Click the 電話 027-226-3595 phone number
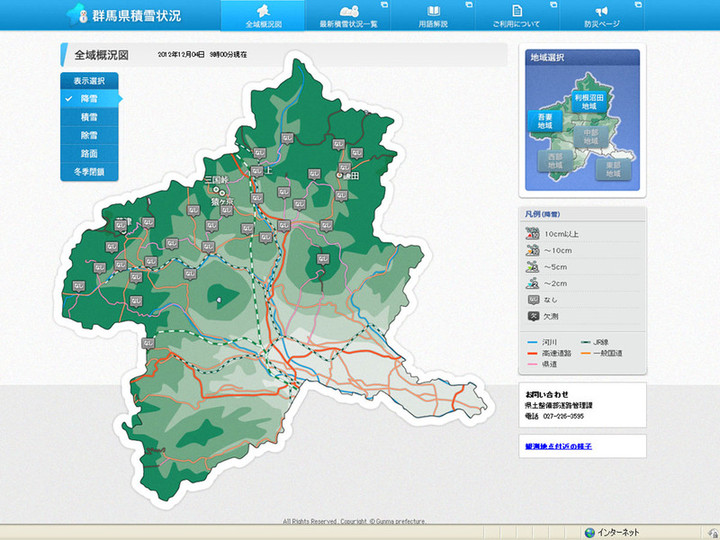The width and height of the screenshot is (720, 540). [x=555, y=416]
